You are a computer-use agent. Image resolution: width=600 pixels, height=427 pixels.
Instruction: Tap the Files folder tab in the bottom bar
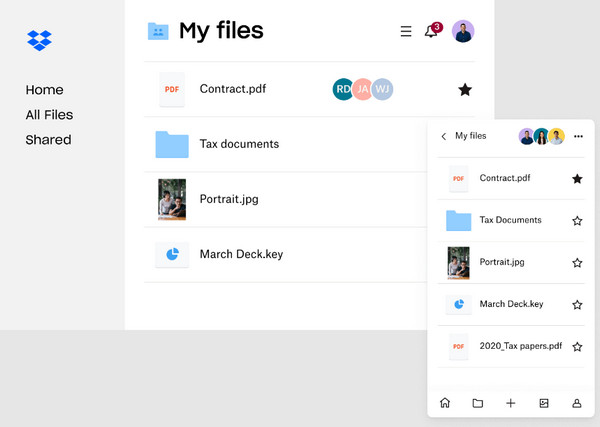tap(478, 403)
